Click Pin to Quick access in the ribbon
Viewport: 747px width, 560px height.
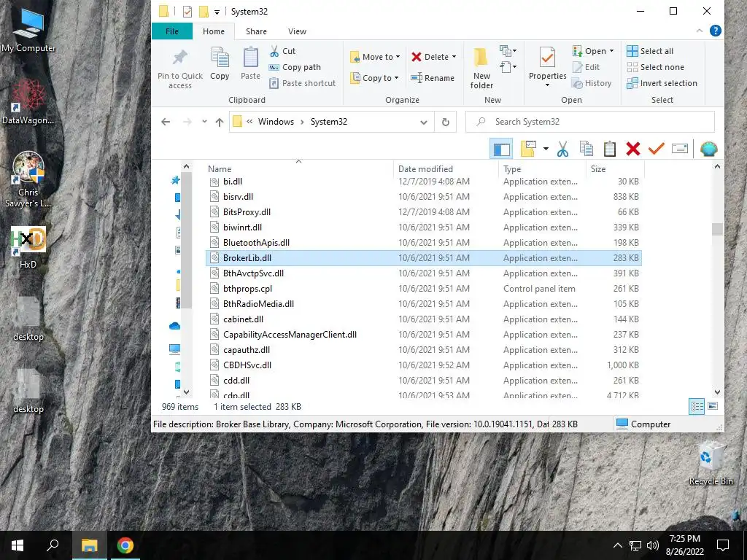click(x=180, y=69)
